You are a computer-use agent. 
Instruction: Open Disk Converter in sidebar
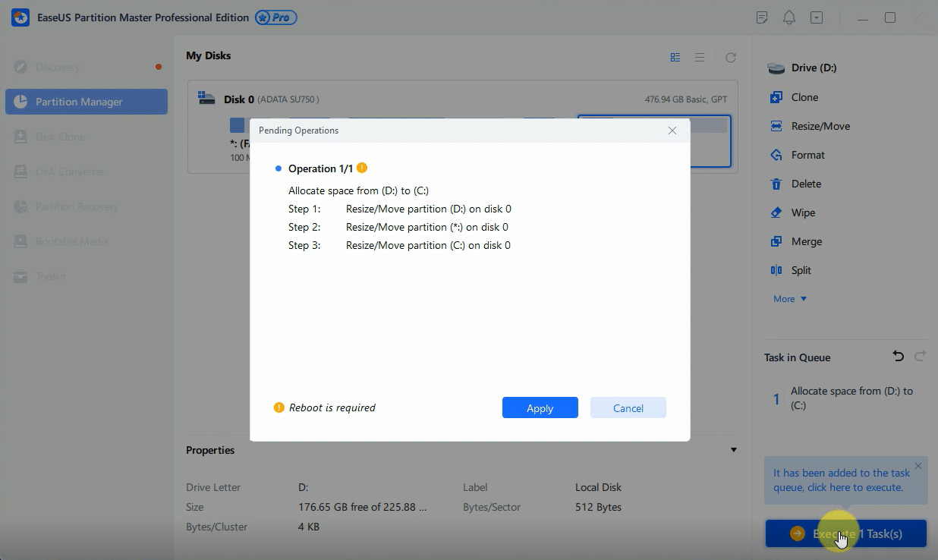click(87, 171)
